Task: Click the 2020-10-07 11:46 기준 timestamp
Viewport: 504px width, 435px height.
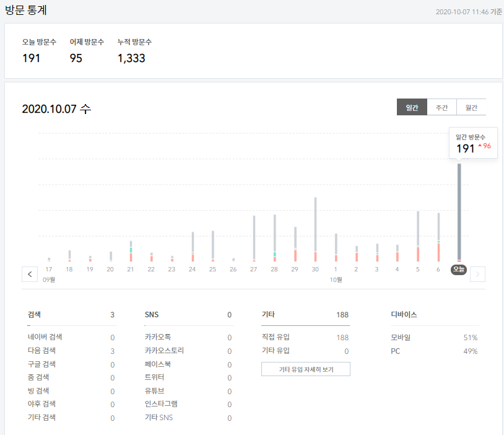Action: tap(469, 12)
